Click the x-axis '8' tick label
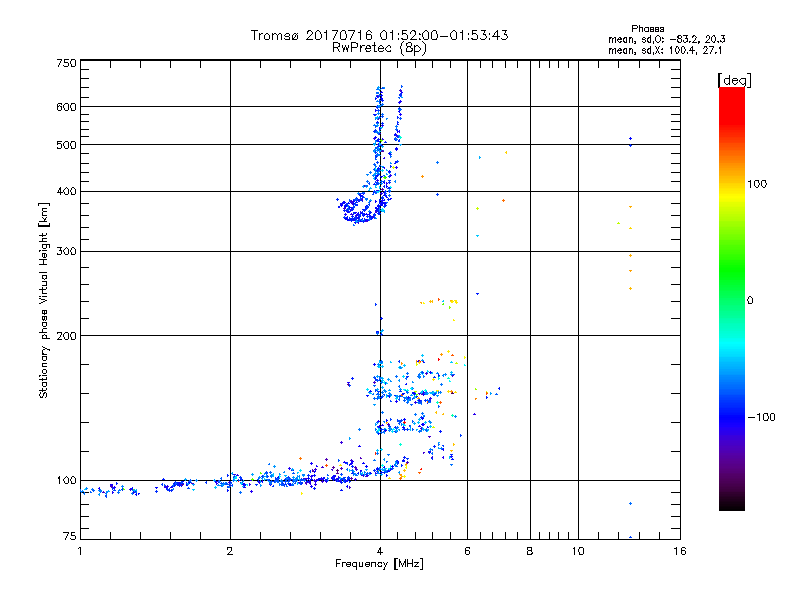This screenshot has width=800, height=600. [x=530, y=551]
